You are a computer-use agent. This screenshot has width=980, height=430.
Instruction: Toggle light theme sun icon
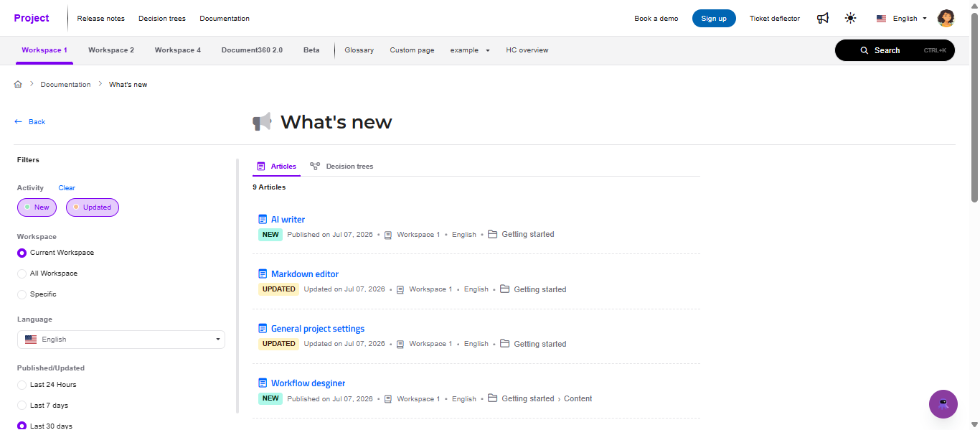coord(850,18)
